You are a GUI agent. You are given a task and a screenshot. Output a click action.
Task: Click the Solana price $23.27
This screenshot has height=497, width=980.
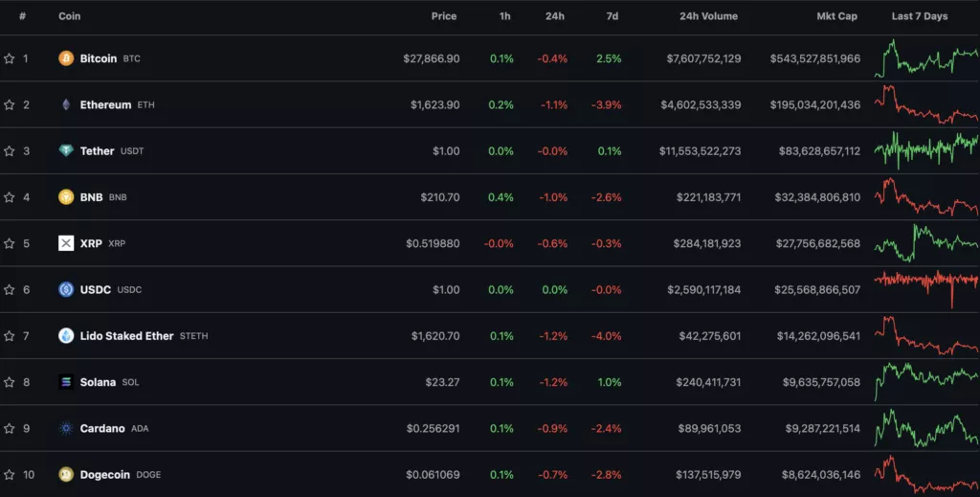[x=442, y=382]
